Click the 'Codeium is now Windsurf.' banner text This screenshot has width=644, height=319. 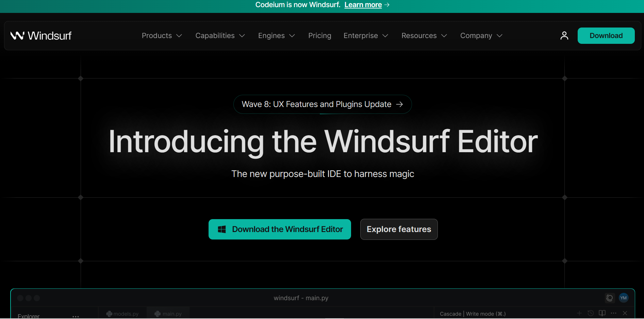tap(298, 5)
